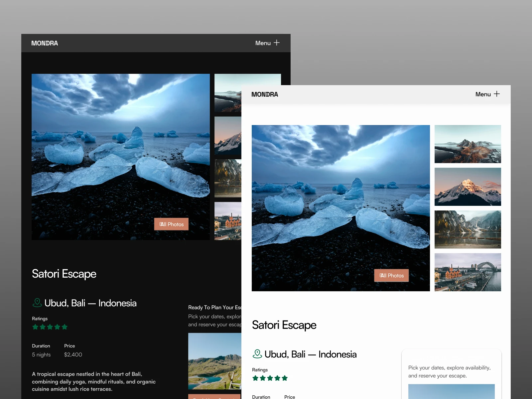Click the Ratings label in the dark window
Image resolution: width=532 pixels, height=399 pixels.
coord(40,319)
